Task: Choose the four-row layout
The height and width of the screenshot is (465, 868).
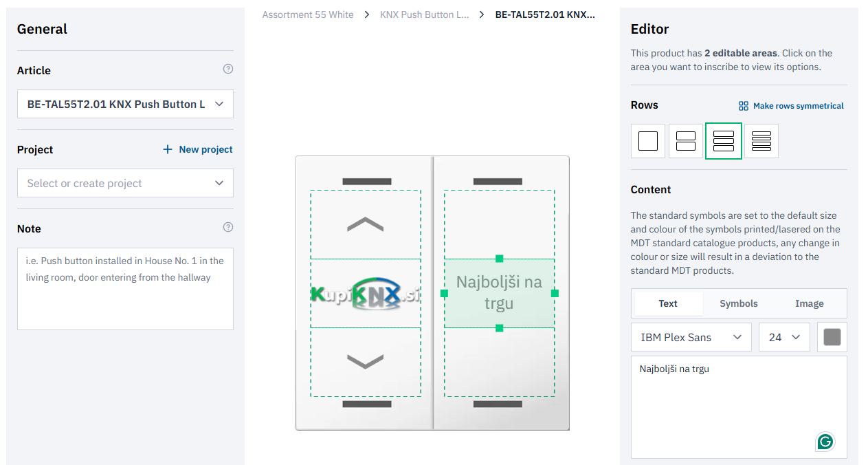Action: point(761,141)
